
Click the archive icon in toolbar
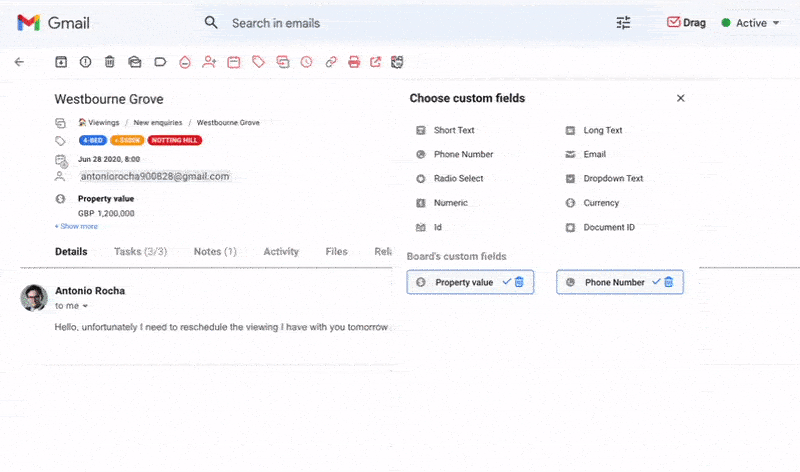pos(60,62)
